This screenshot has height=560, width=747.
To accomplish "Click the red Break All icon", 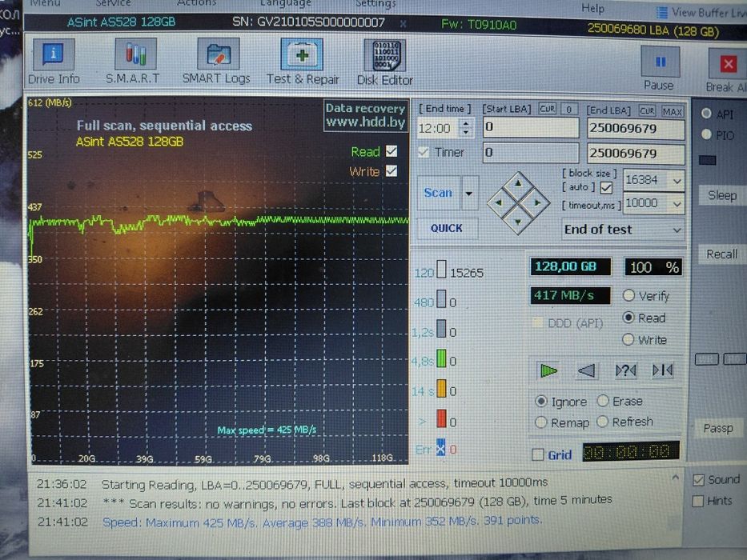I will coord(728,64).
